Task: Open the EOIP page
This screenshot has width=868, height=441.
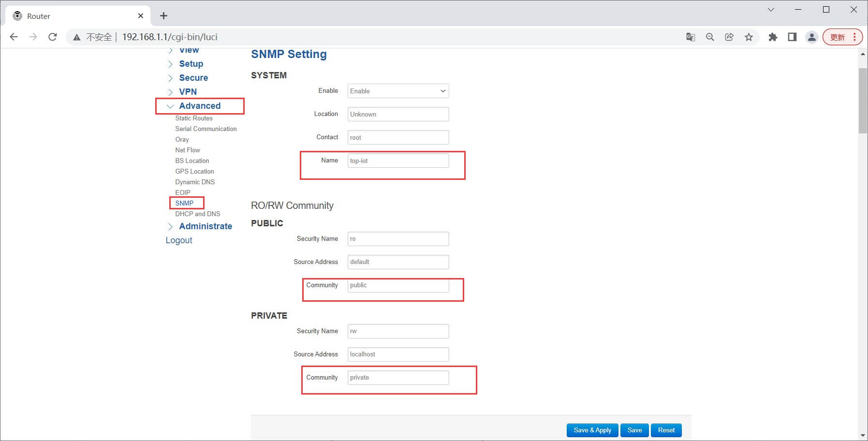Action: 183,192
